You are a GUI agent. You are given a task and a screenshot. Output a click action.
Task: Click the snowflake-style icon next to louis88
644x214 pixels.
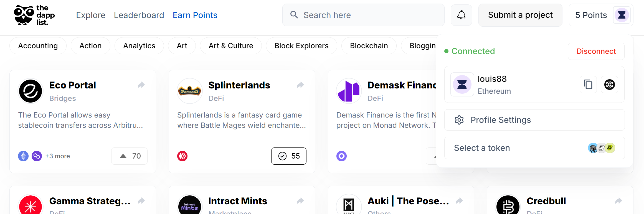pyautogui.click(x=609, y=85)
